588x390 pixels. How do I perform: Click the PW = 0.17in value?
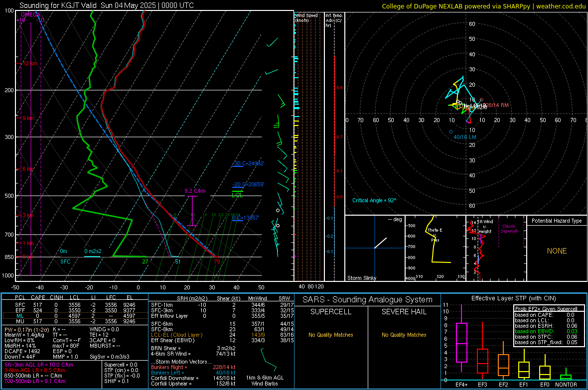[27, 329]
